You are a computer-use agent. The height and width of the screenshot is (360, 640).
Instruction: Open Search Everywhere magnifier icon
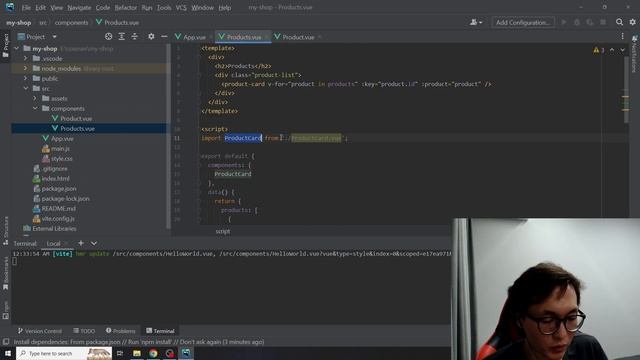coord(619,22)
